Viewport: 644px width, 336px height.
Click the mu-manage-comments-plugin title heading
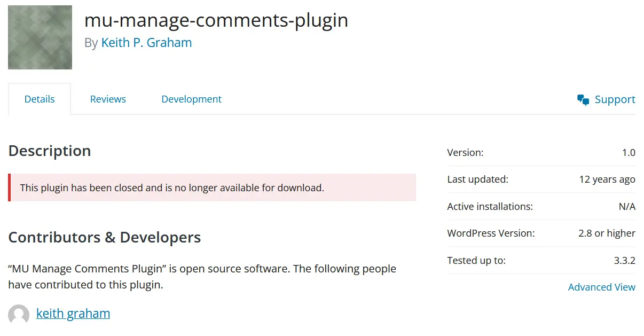coord(216,20)
